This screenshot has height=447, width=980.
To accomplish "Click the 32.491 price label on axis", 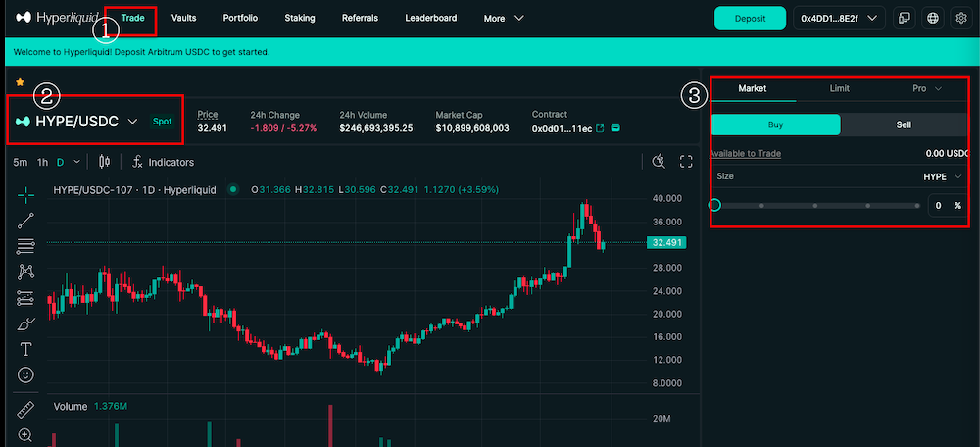I will (x=667, y=242).
